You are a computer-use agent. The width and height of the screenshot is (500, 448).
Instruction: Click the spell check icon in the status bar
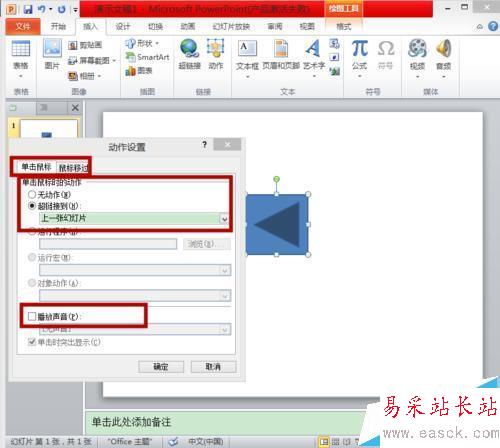pyautogui.click(x=173, y=442)
